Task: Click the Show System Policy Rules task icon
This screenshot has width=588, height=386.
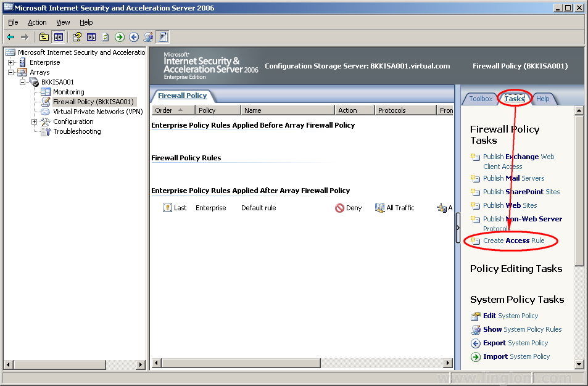Action: pos(476,329)
